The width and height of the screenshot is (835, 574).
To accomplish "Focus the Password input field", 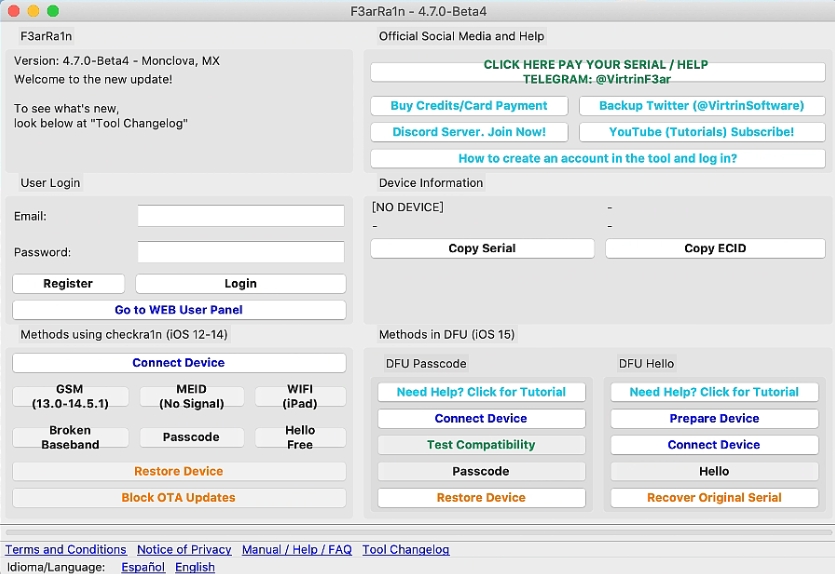I will pos(241,252).
